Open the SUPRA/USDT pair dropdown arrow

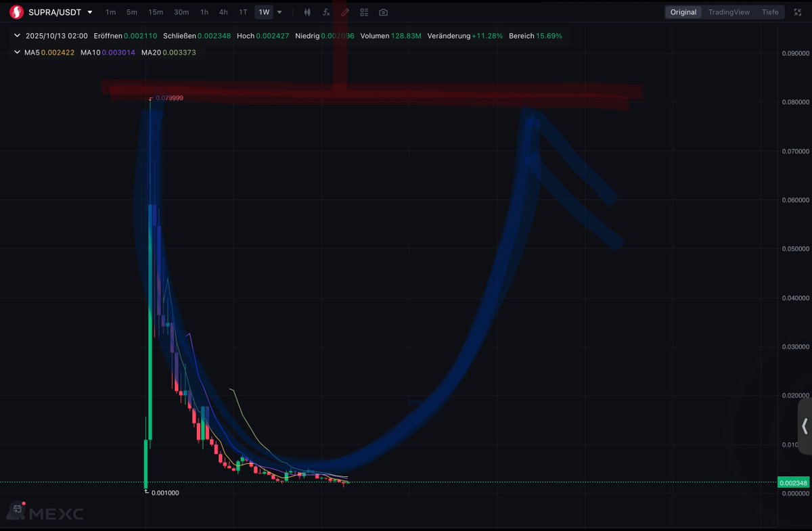pos(90,12)
